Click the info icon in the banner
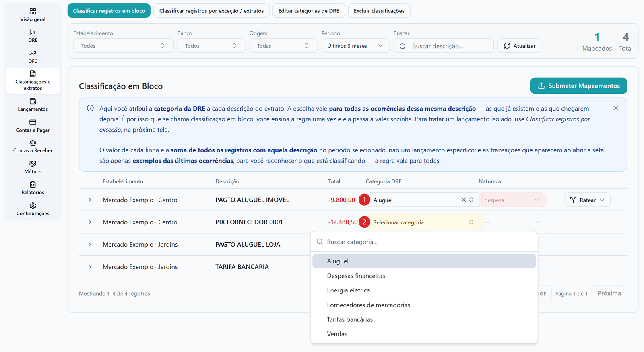This screenshot has width=644, height=352. click(x=91, y=108)
